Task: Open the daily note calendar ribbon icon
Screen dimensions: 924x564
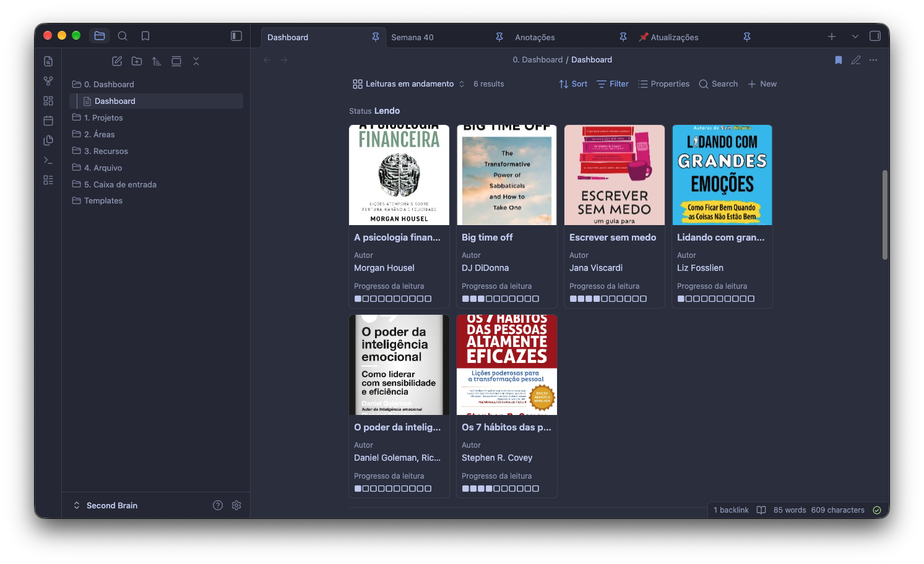Action: coord(48,121)
